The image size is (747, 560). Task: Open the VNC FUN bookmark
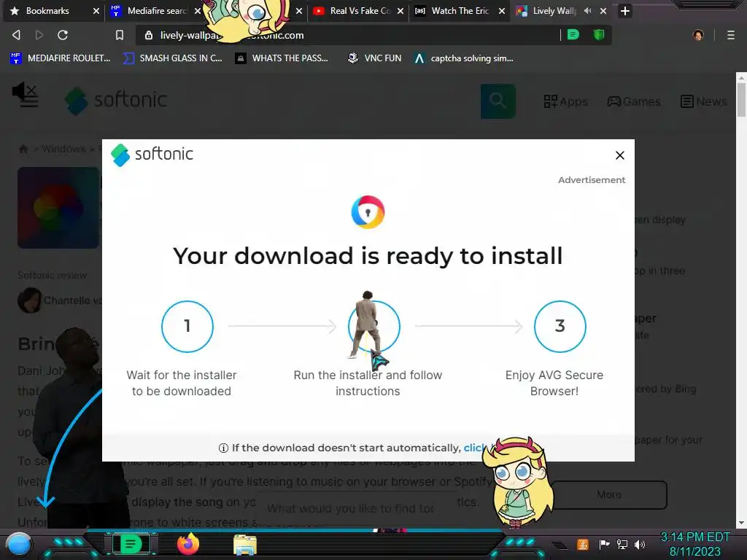[x=374, y=58]
